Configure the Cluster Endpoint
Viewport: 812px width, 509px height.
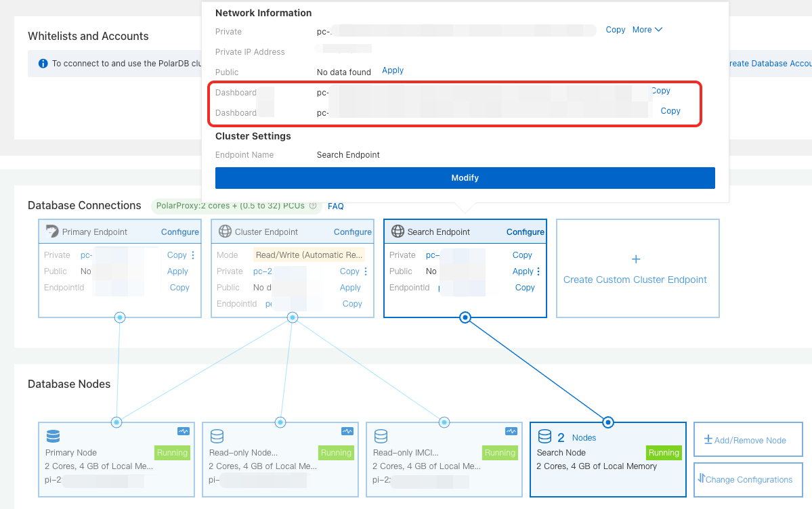(352, 232)
